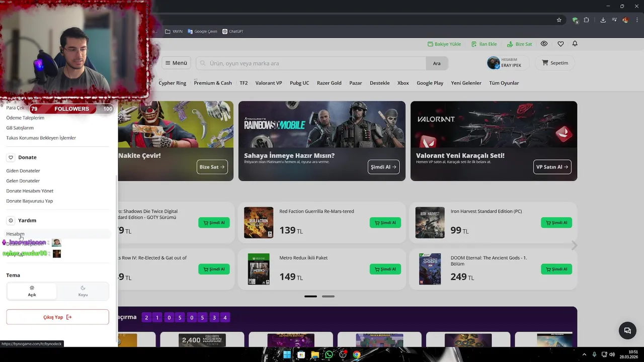Switch theme to Koyu dark mode

click(x=83, y=291)
